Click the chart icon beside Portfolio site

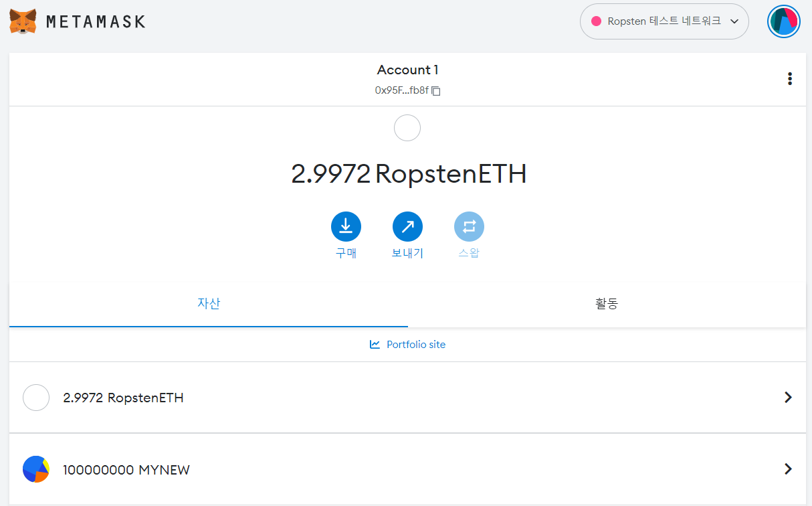tap(375, 345)
